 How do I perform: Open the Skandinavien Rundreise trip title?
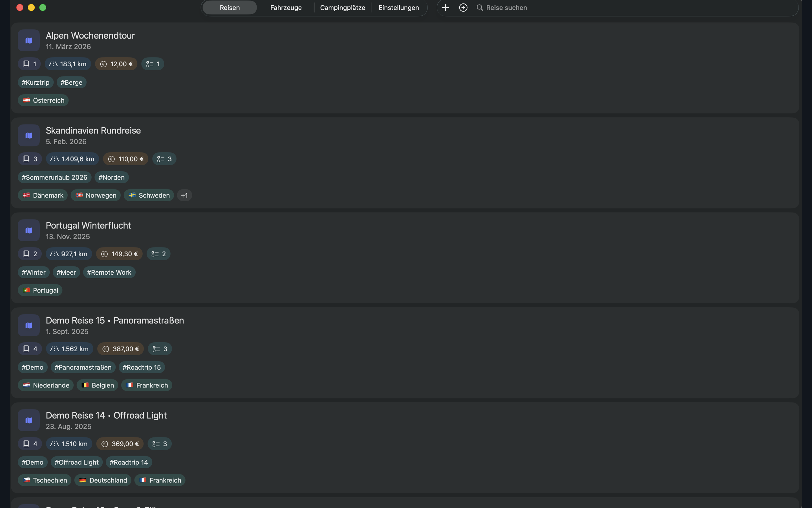click(93, 130)
